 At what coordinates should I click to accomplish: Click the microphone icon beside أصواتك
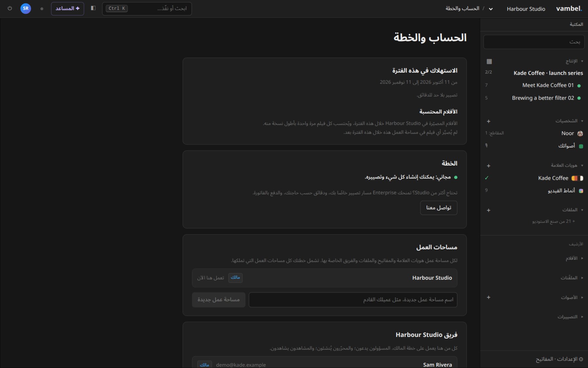[486, 146]
